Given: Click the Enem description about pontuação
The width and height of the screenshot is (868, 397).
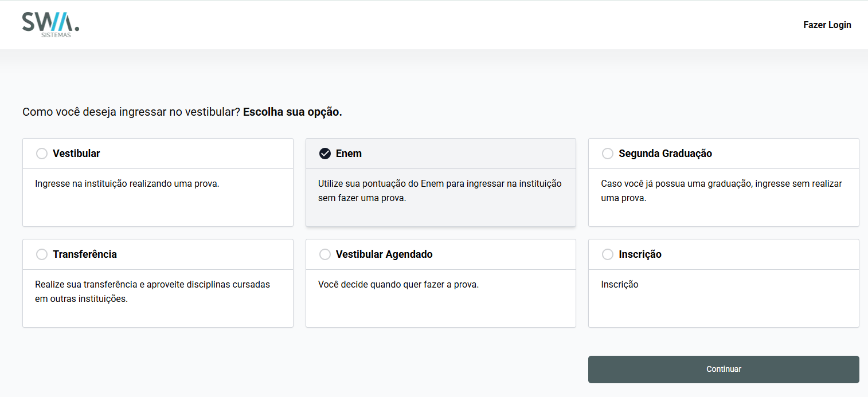Looking at the screenshot, I should click(440, 191).
